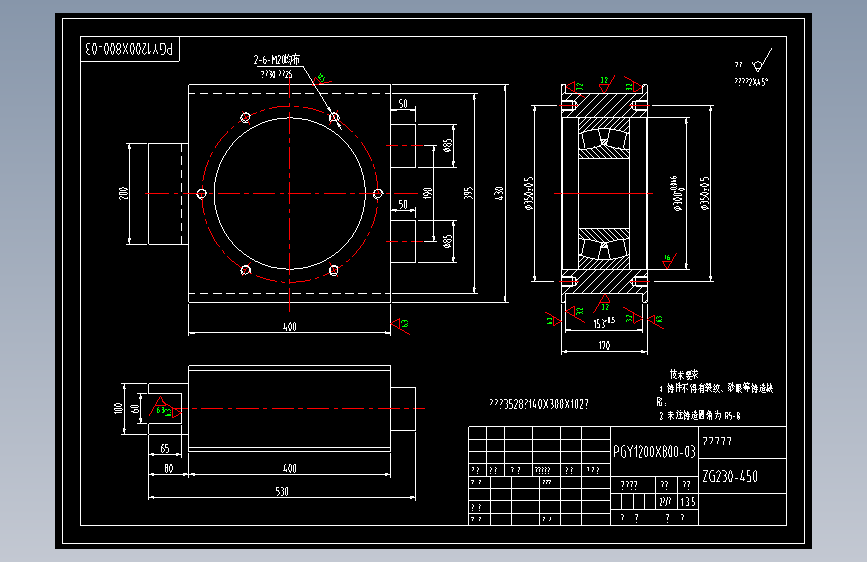
Task: Pick the ZG230-450 material text
Action: tap(730, 476)
